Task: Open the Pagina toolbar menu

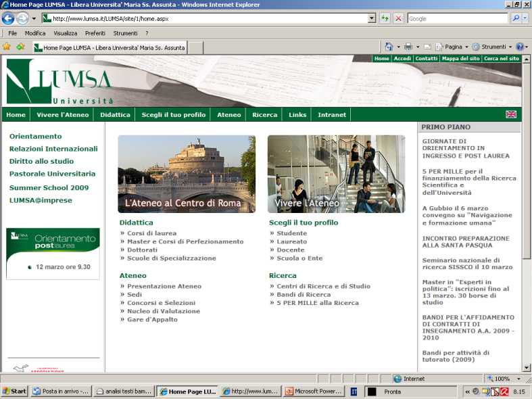Action: (x=452, y=47)
